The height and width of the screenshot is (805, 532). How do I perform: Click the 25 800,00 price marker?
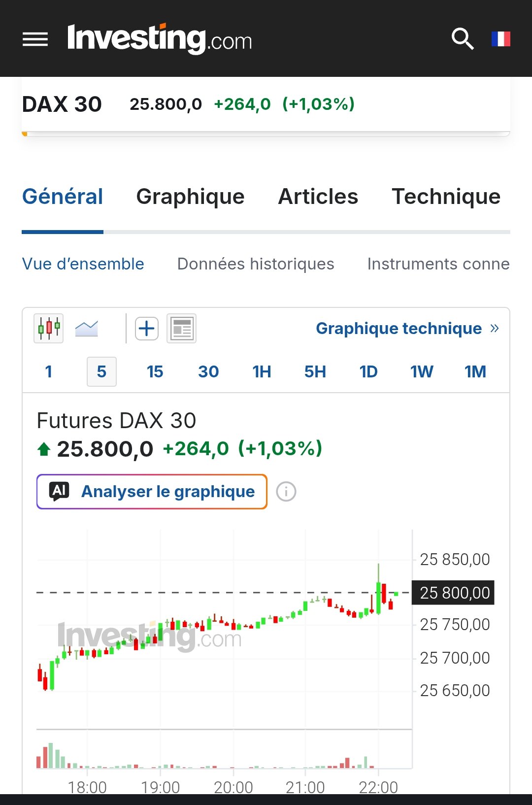(x=453, y=593)
